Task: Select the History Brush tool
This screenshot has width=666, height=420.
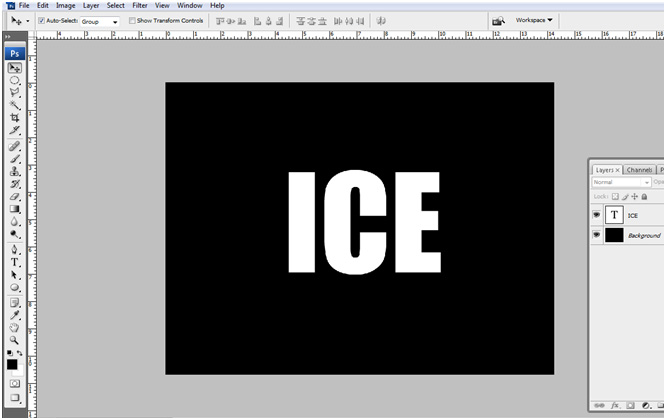Action: coord(15,184)
